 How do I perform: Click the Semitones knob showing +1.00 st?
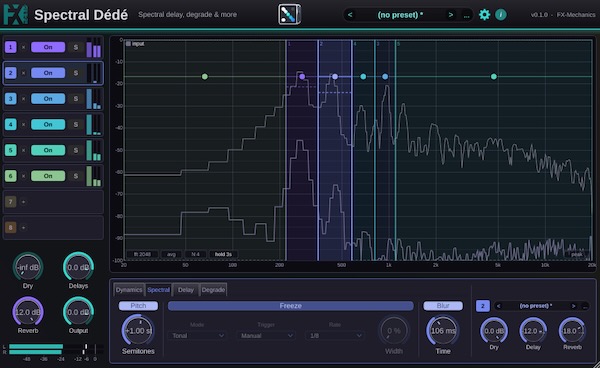(138, 331)
